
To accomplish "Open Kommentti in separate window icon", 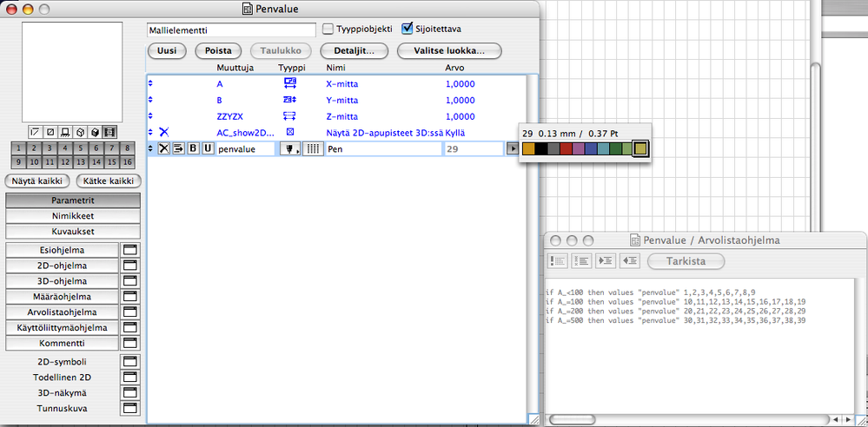I will coord(130,343).
